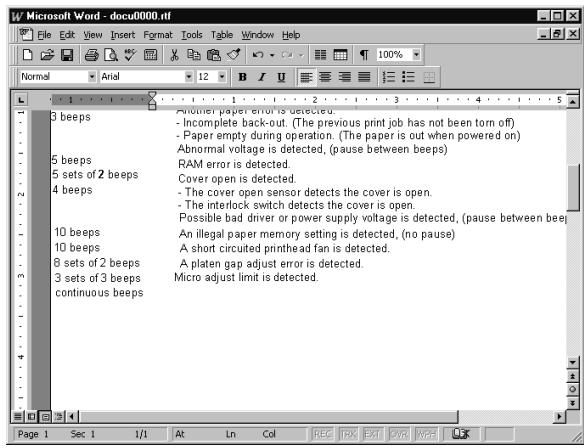Click the vertical scrollbar thumb
The height and width of the screenshot is (448, 584).
[573, 188]
